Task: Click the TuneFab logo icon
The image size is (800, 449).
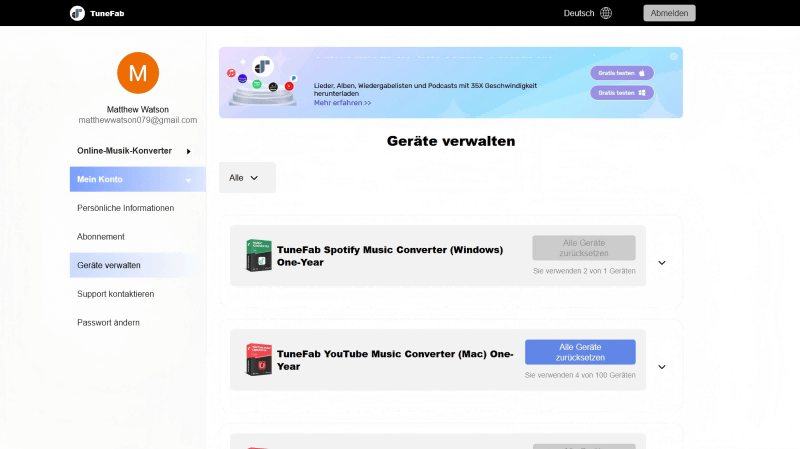Action: click(77, 13)
